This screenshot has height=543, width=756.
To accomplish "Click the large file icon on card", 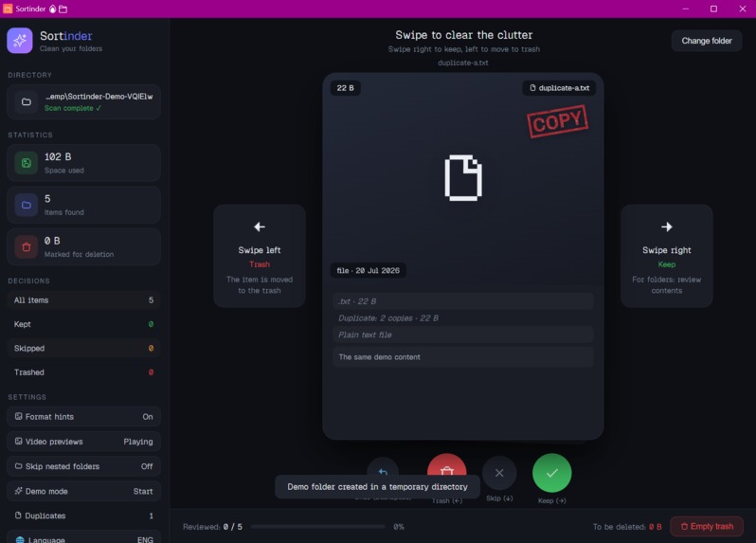I will [x=463, y=177].
